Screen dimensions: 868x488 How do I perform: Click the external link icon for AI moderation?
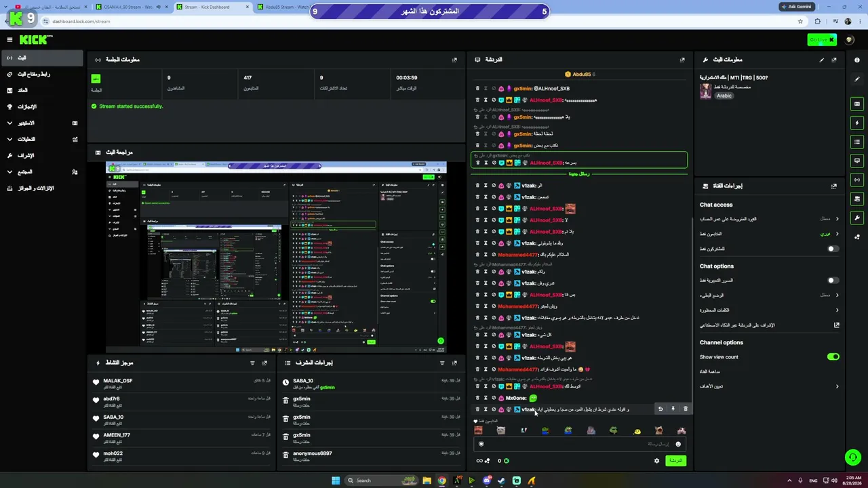click(836, 325)
